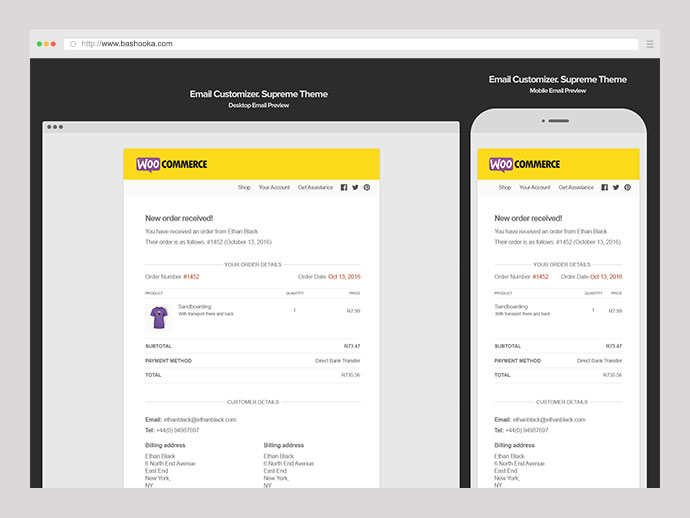Open Shop link in desktop email
This screenshot has width=690, height=518.
coord(244,187)
